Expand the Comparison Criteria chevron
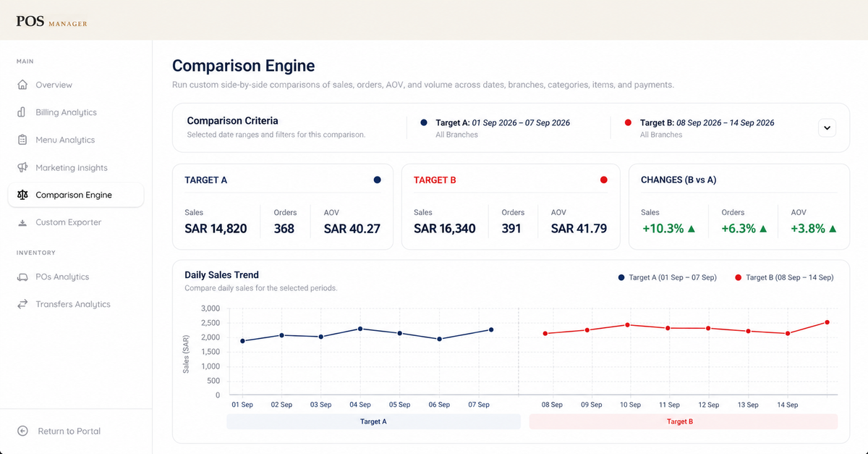This screenshot has width=868, height=454. 827,127
